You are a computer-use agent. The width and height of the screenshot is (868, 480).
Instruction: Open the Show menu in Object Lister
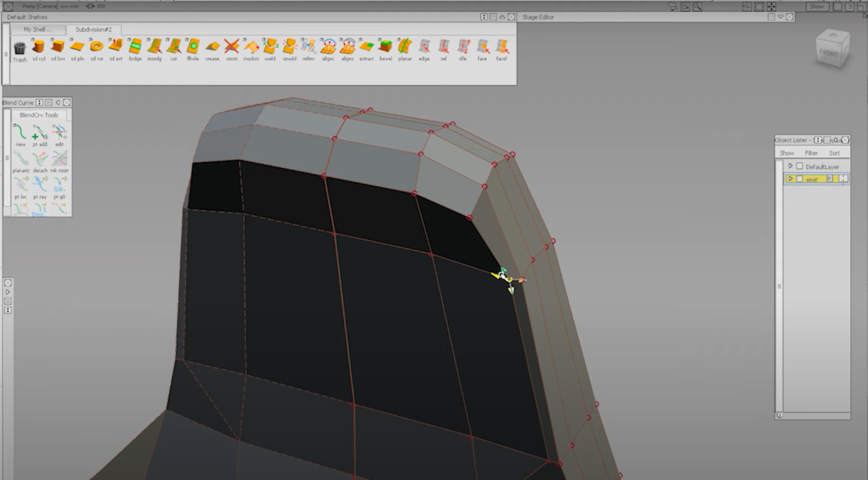(787, 153)
